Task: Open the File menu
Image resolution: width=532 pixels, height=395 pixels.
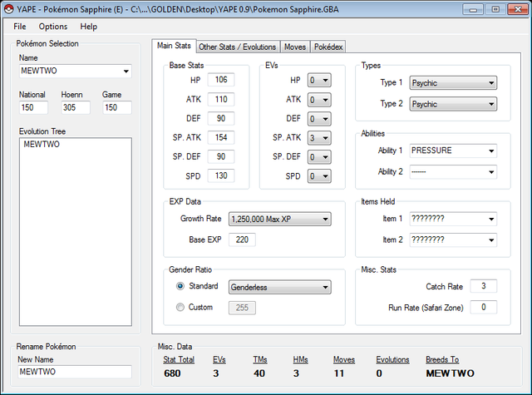Action: 20,27
